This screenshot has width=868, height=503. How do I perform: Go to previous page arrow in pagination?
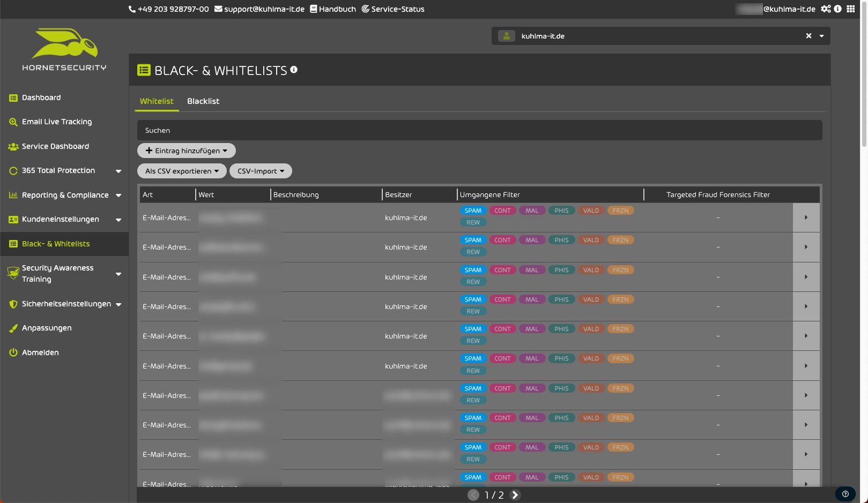click(473, 495)
